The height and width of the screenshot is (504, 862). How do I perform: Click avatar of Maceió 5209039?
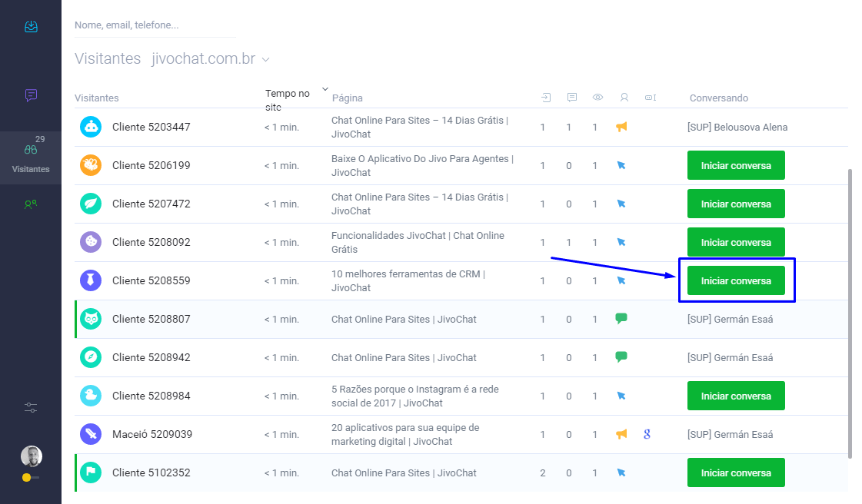pyautogui.click(x=91, y=434)
